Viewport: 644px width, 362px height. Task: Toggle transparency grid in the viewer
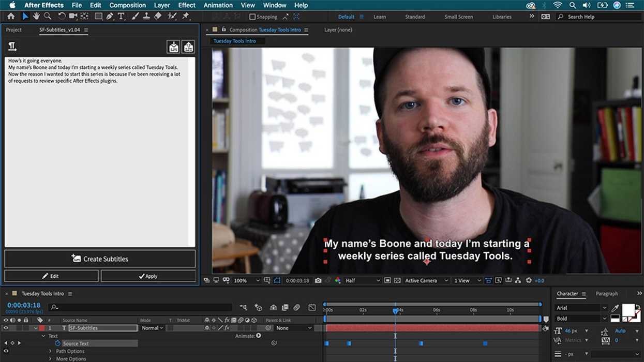pyautogui.click(x=397, y=280)
